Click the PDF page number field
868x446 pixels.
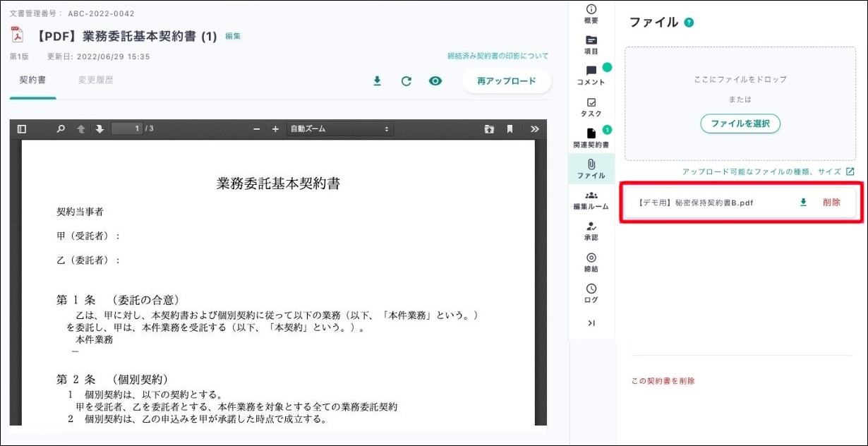(x=127, y=129)
